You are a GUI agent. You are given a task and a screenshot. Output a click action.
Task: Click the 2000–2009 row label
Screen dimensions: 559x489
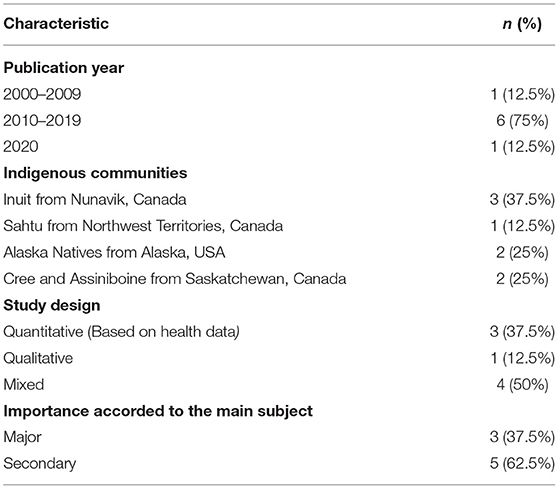pyautogui.click(x=42, y=94)
